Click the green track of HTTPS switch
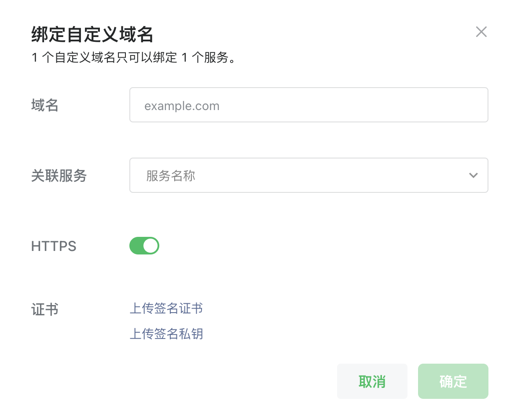This screenshot has width=521, height=420. click(x=136, y=246)
